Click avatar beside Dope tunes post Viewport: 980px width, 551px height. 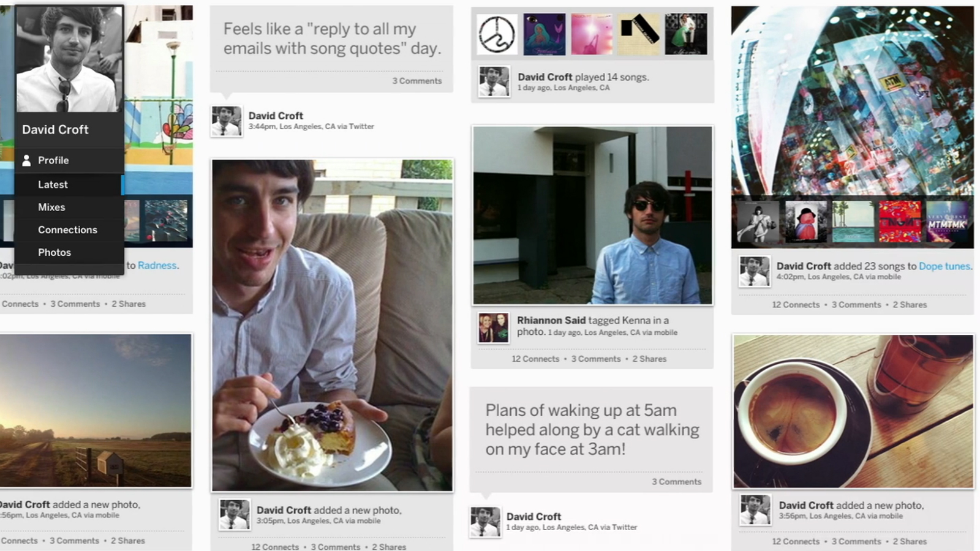click(754, 271)
